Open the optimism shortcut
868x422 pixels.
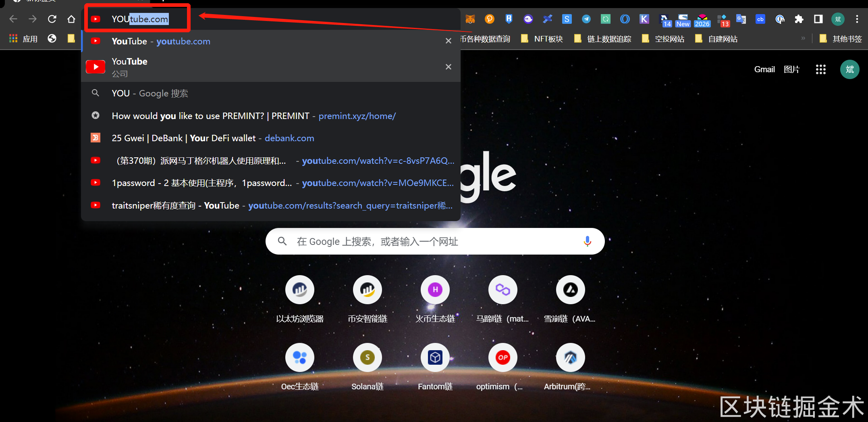click(503, 367)
